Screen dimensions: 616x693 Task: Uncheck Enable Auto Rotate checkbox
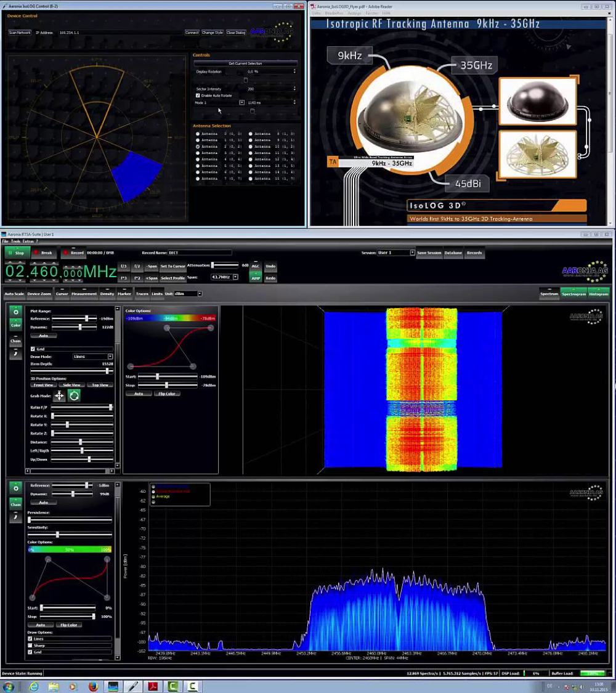(x=198, y=95)
